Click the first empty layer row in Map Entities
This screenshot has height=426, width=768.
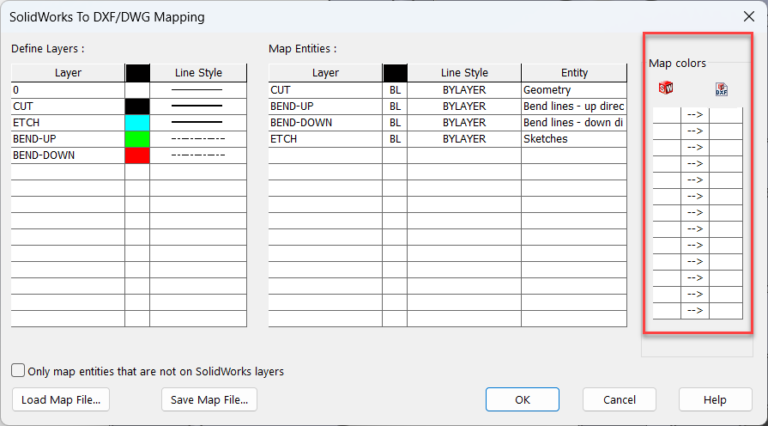point(325,155)
